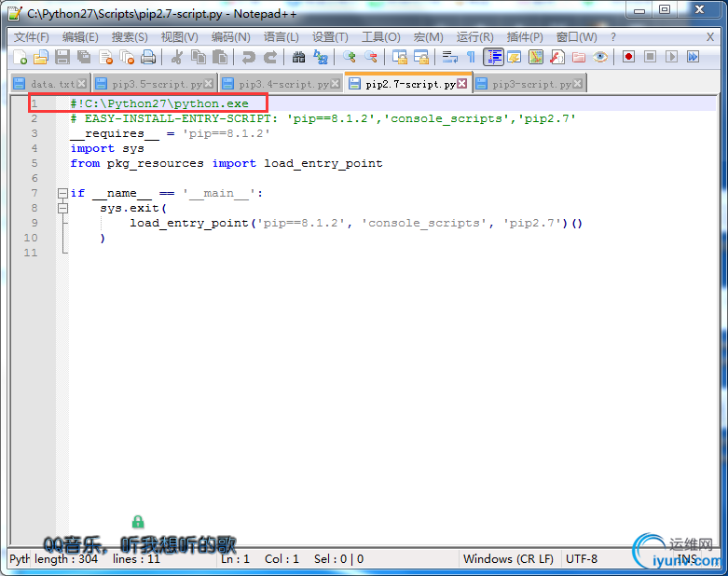Open the 编码(N) menu
728x576 pixels.
[x=231, y=37]
